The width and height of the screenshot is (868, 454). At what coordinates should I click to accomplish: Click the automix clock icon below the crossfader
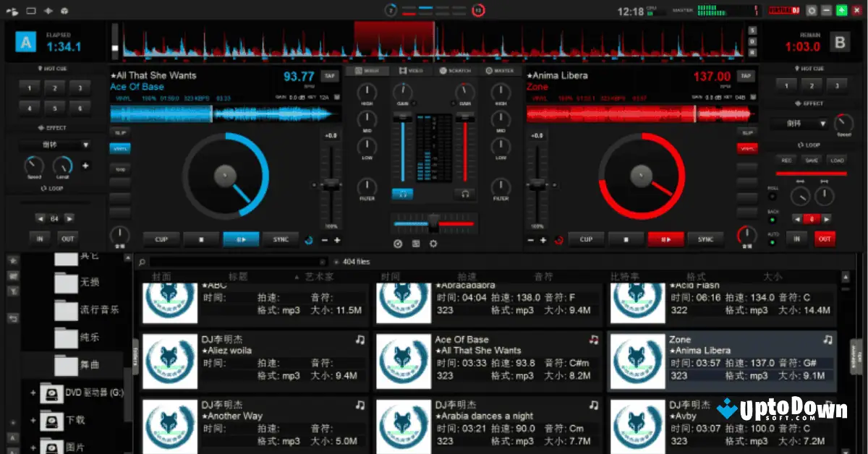pyautogui.click(x=398, y=244)
